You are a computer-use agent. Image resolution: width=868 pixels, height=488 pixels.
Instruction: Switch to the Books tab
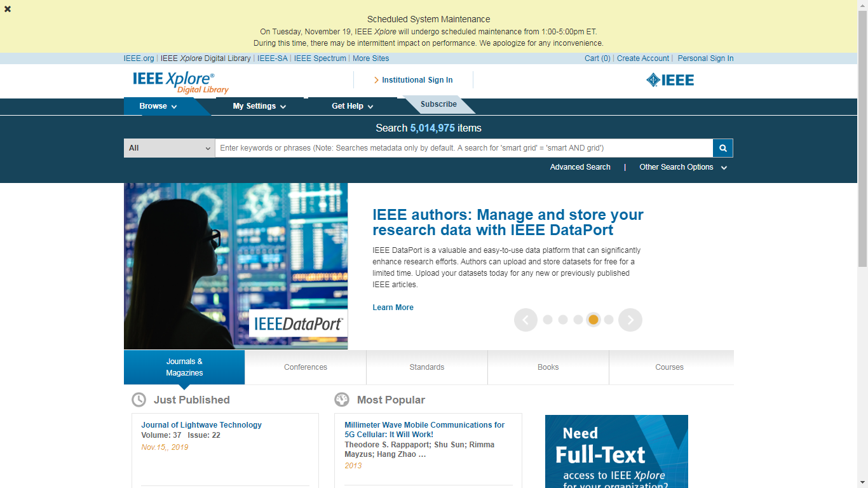click(548, 367)
